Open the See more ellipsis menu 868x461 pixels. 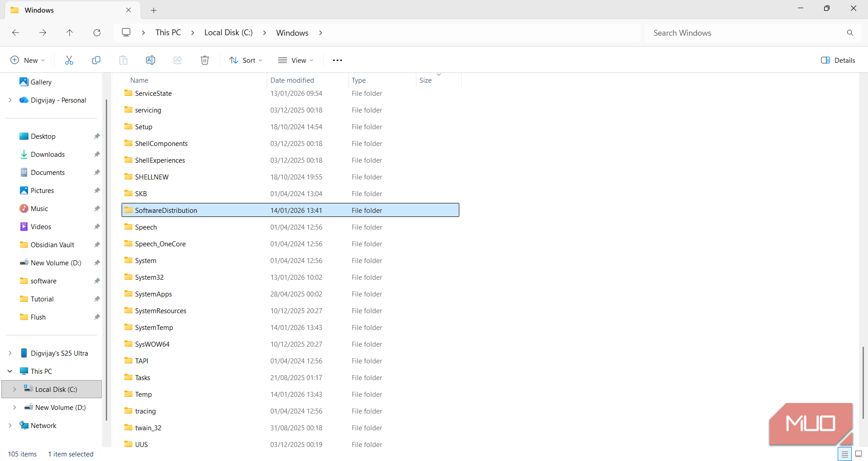tap(337, 60)
